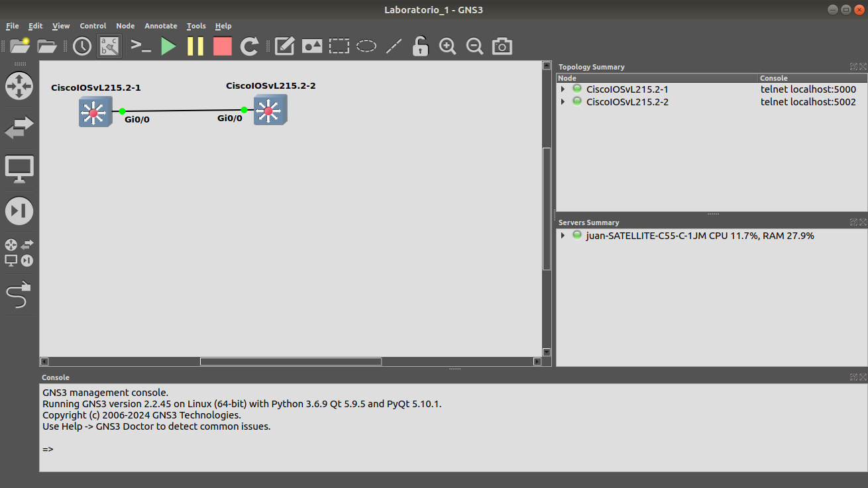Image resolution: width=868 pixels, height=488 pixels.
Task: Open the Tools menu
Action: pos(196,26)
